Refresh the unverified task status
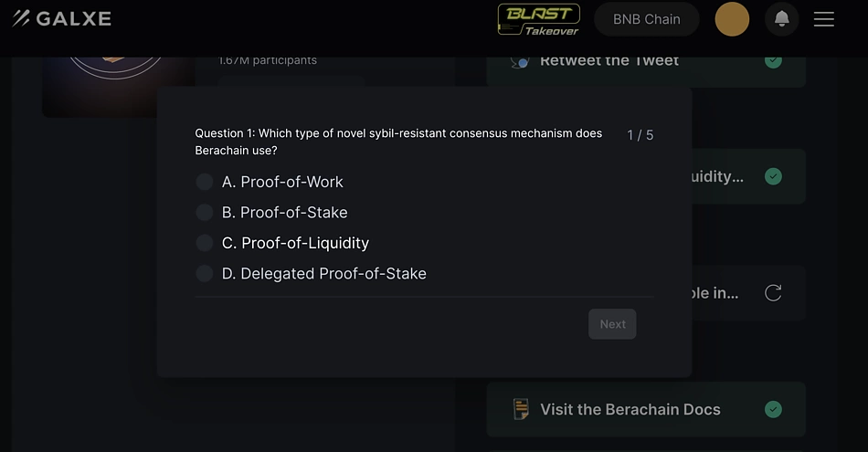This screenshot has height=452, width=868. (773, 293)
